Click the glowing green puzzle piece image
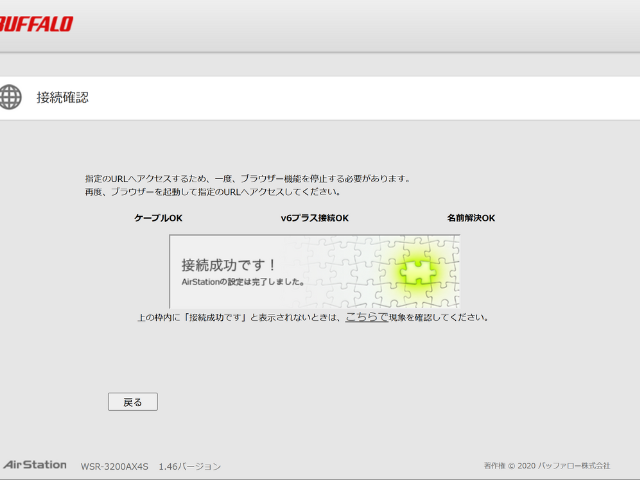640x480 pixels. 416,272
